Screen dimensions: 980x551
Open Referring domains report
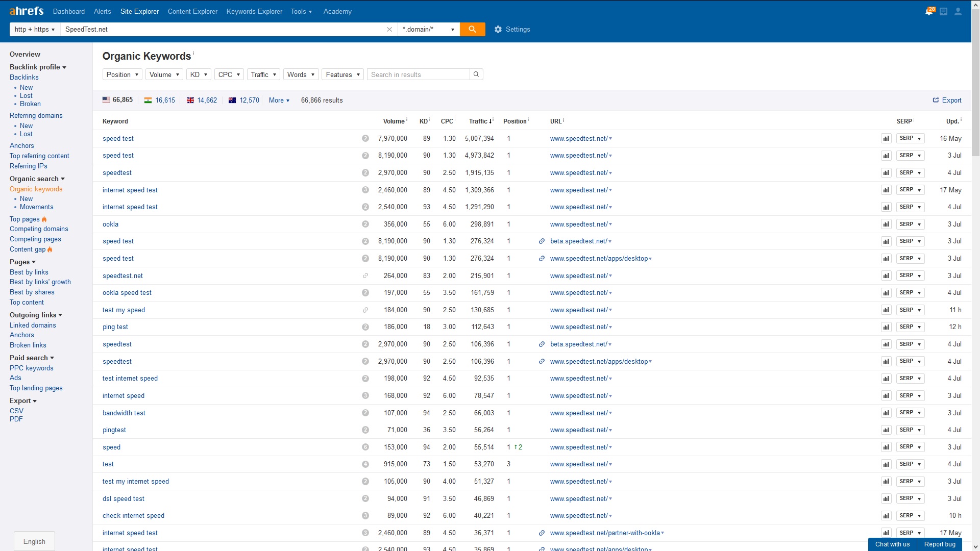[36, 116]
